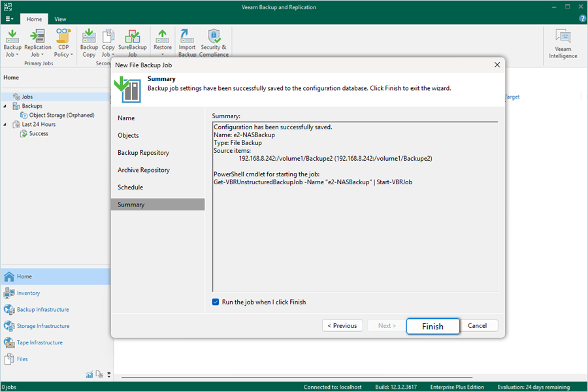Open the Restore ribbon dropdown
The image size is (588, 392).
click(163, 43)
